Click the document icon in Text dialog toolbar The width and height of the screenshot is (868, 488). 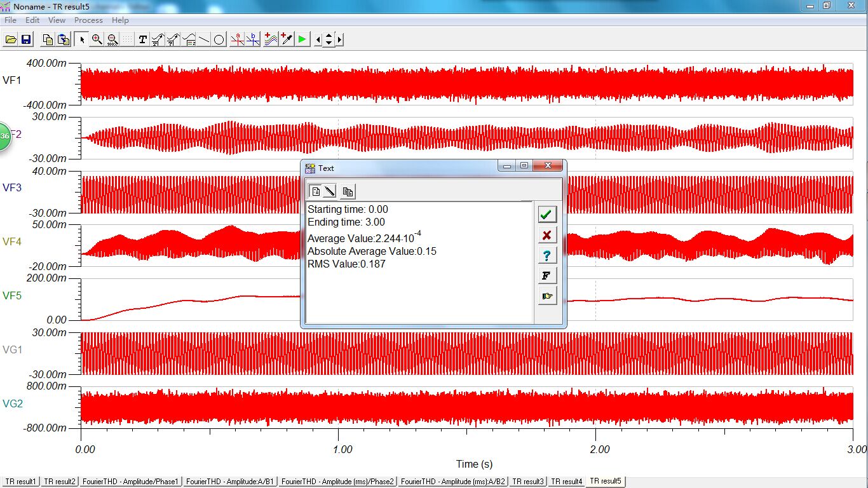315,191
